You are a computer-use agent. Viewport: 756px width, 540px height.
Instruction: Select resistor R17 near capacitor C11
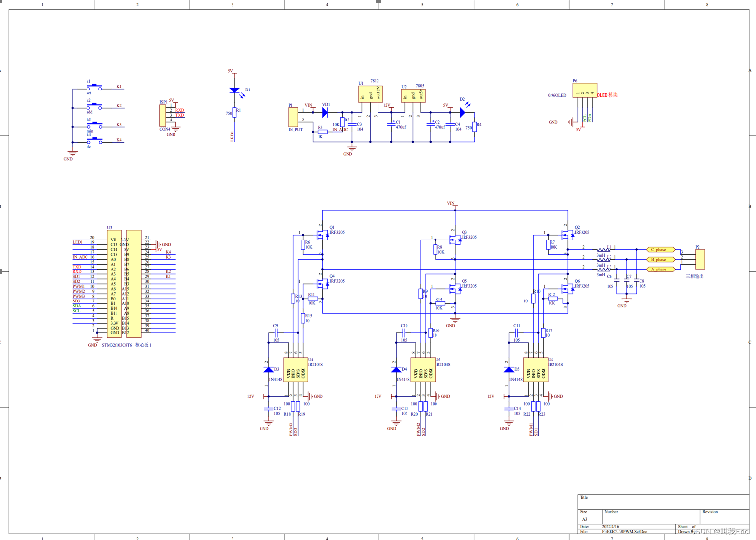[x=543, y=333]
